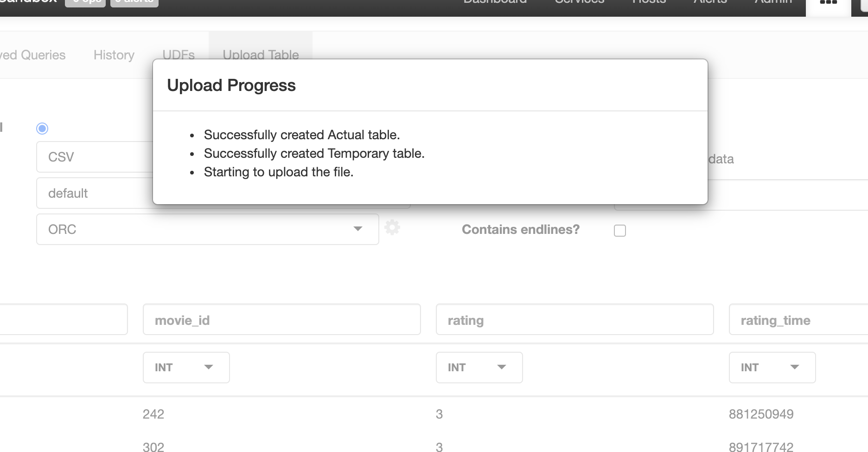Open the UDFs tab
This screenshot has height=452, width=868.
179,54
